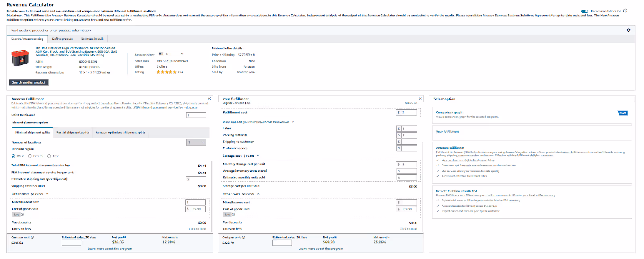Click Average inventory units stored field
This screenshot has width=644, height=259.
tap(407, 171)
